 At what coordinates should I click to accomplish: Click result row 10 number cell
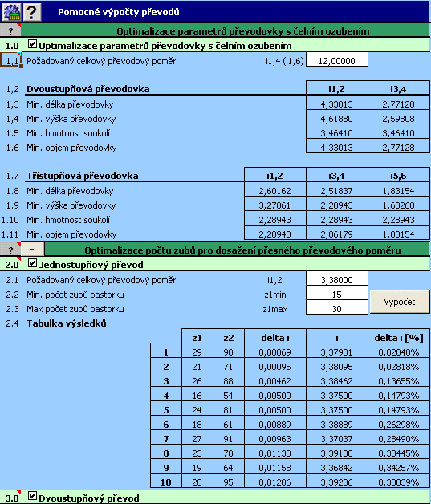point(166,482)
